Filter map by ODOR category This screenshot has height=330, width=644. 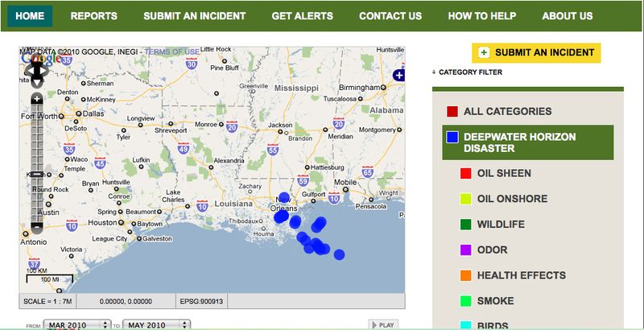(492, 250)
